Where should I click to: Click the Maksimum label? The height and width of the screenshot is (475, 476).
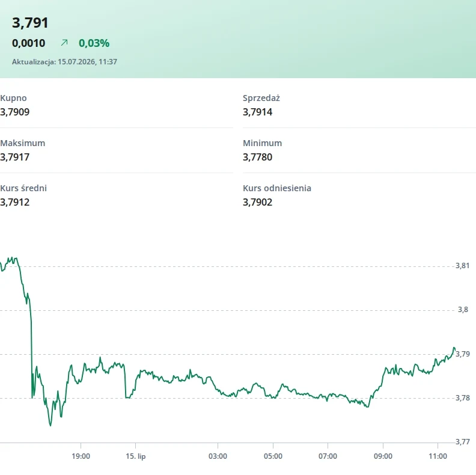coord(22,143)
